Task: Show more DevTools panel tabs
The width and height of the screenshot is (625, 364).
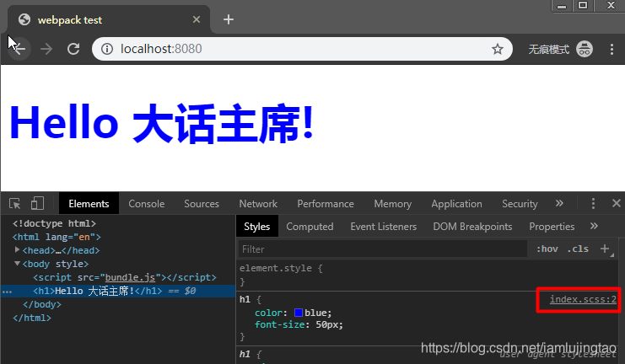Action: 559,203
